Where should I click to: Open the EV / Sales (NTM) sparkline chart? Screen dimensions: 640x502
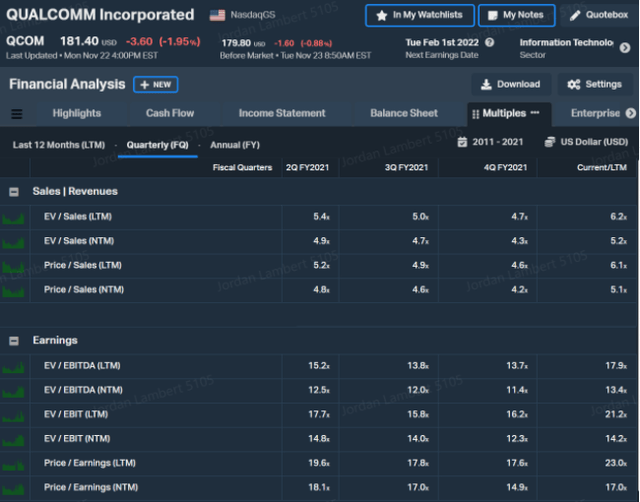click(13, 242)
